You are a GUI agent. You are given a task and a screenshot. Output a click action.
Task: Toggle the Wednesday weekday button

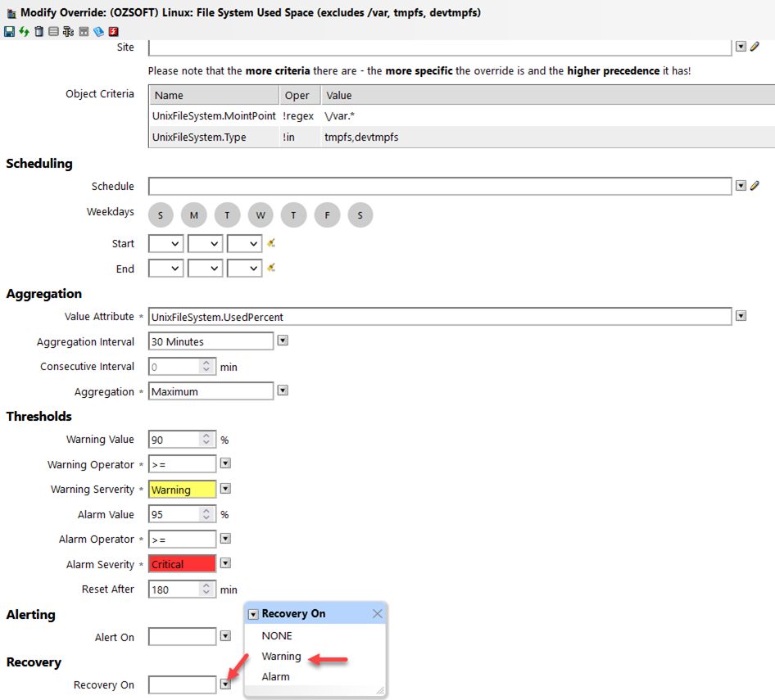pyautogui.click(x=261, y=215)
